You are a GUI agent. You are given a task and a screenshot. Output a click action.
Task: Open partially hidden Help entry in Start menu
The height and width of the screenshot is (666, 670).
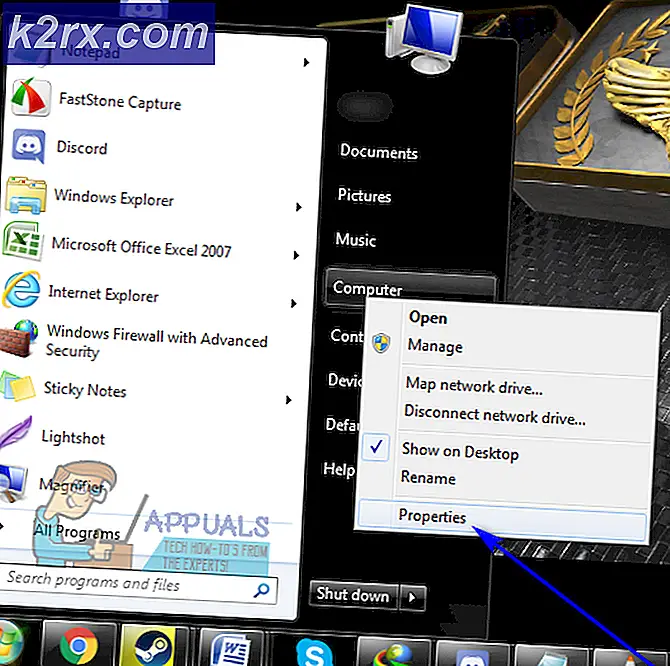point(339,469)
